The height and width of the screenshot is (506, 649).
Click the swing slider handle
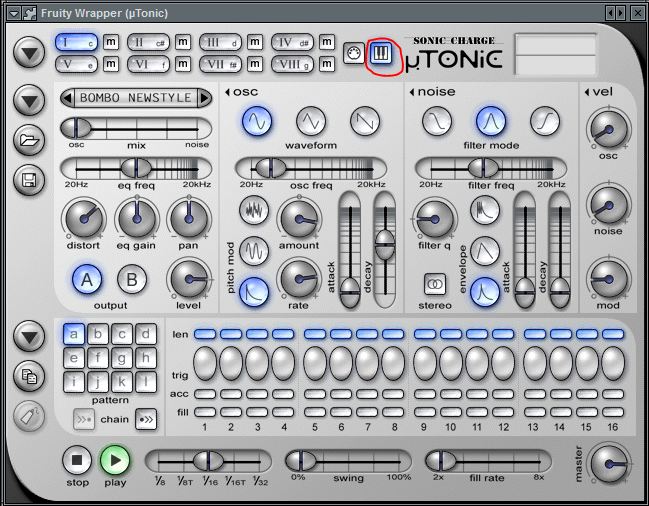point(300,460)
